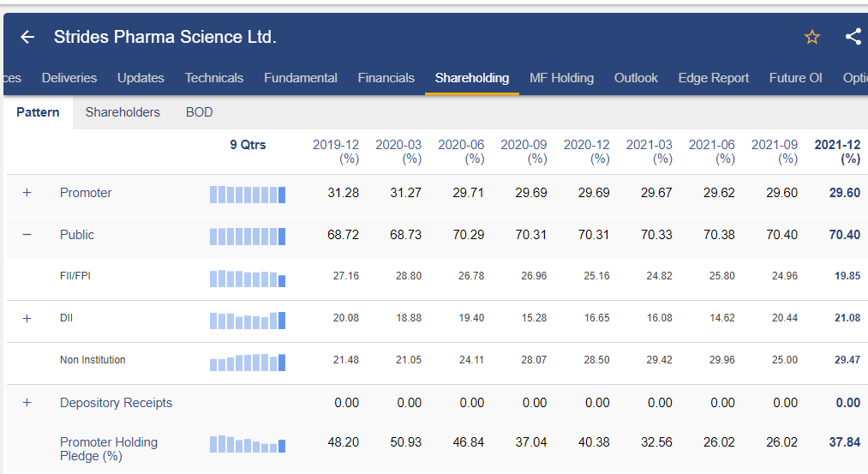Image resolution: width=868 pixels, height=474 pixels.
Task: Click the Non Institution sparkline chart
Action: tap(248, 363)
